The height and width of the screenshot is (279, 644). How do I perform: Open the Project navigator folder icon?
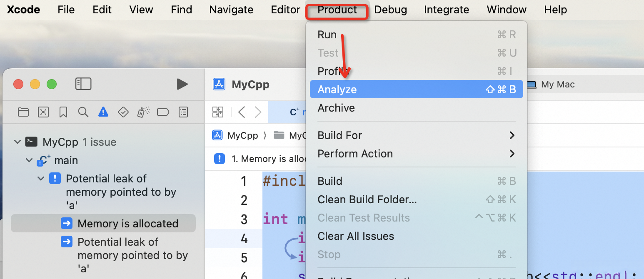point(23,112)
